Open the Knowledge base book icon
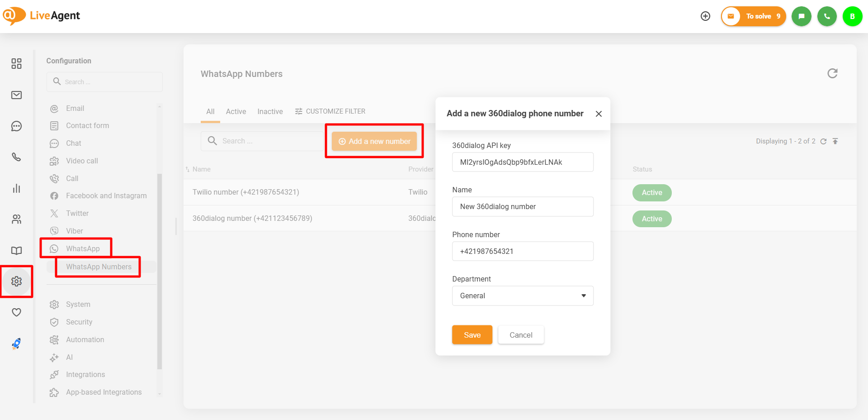 (16, 251)
